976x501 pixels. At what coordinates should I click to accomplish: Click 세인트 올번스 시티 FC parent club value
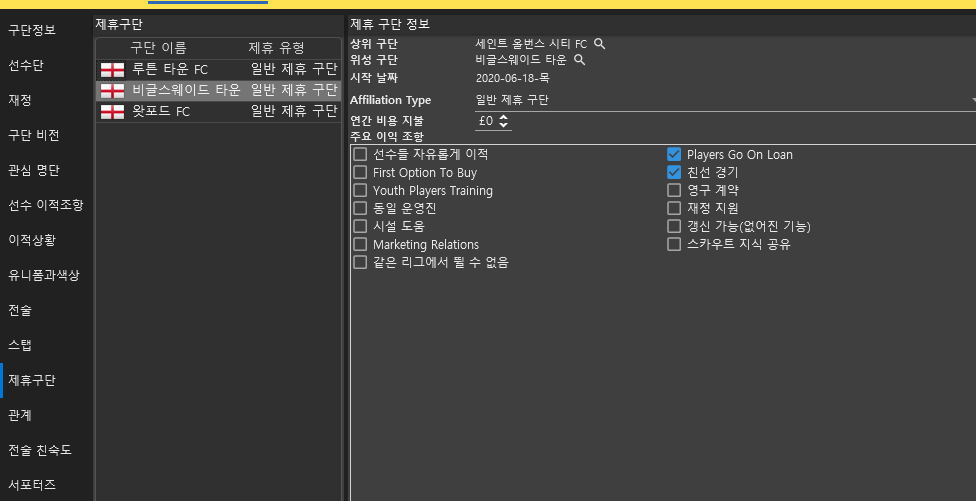531,44
